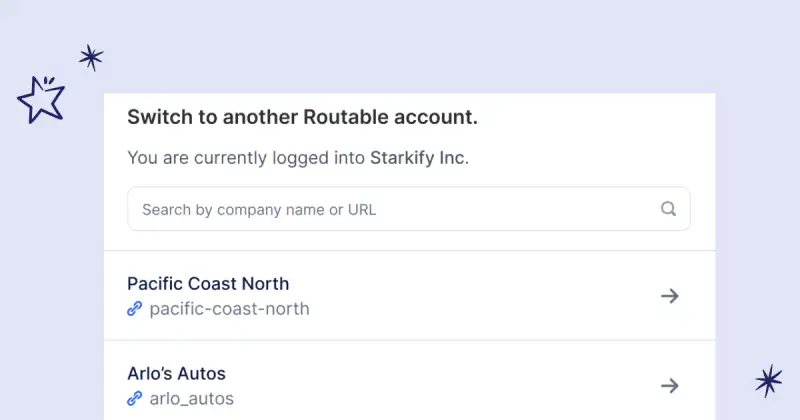Screen dimensions: 800x420
Task: Click the magnifying glass search icon
Action: (669, 209)
